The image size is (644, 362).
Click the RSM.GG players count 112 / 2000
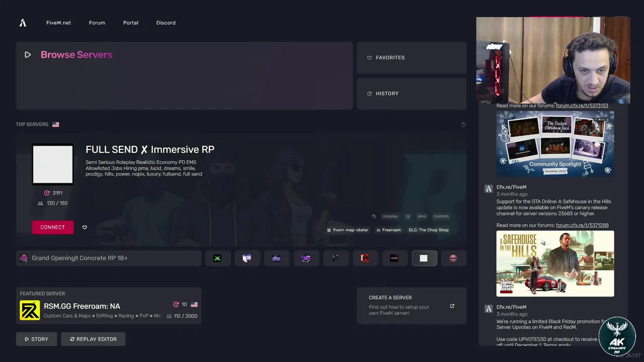182,316
